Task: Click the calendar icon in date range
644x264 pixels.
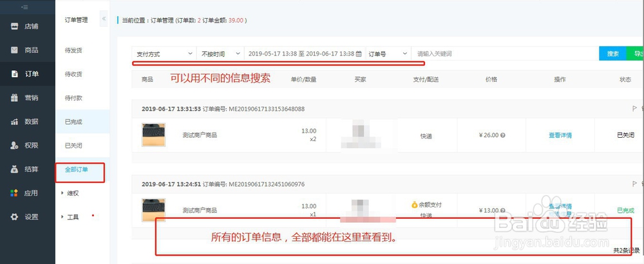Action: (359, 54)
